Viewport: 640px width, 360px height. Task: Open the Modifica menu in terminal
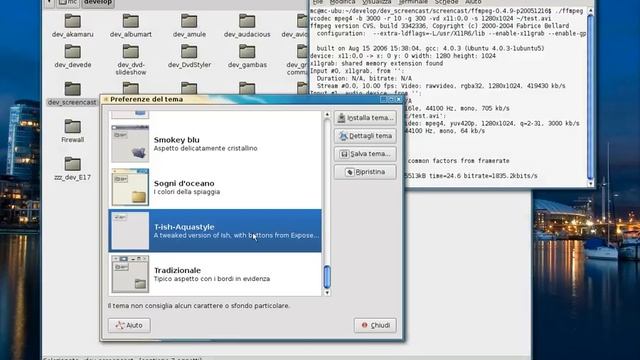[342, 2]
